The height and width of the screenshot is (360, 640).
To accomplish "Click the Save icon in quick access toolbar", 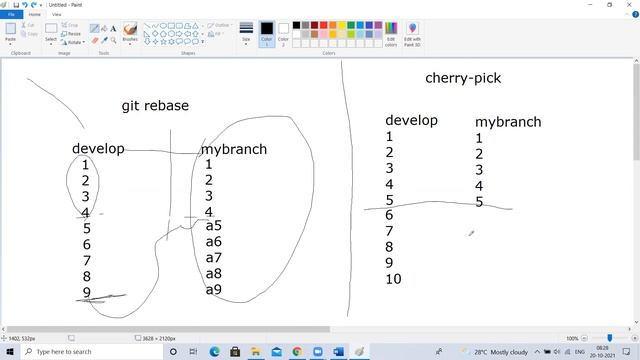I will (x=16, y=5).
